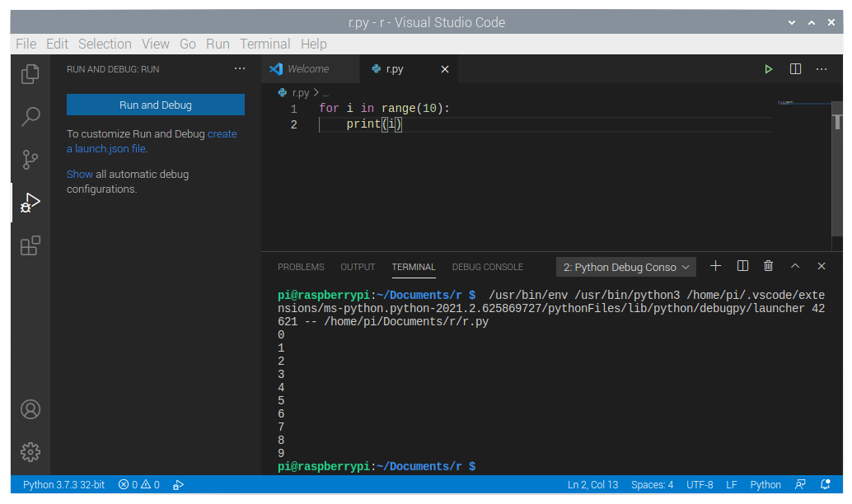852x504 pixels.
Task: Switch to the DEBUG CONSOLE tab
Action: [488, 267]
